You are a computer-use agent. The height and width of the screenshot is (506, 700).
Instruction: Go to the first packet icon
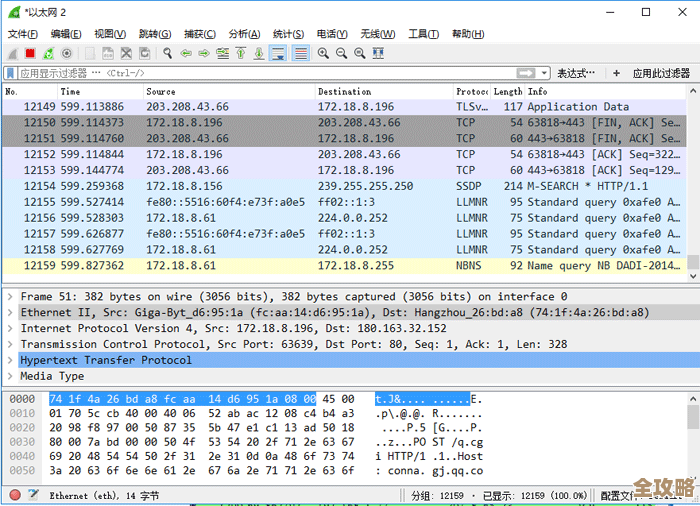click(x=241, y=53)
